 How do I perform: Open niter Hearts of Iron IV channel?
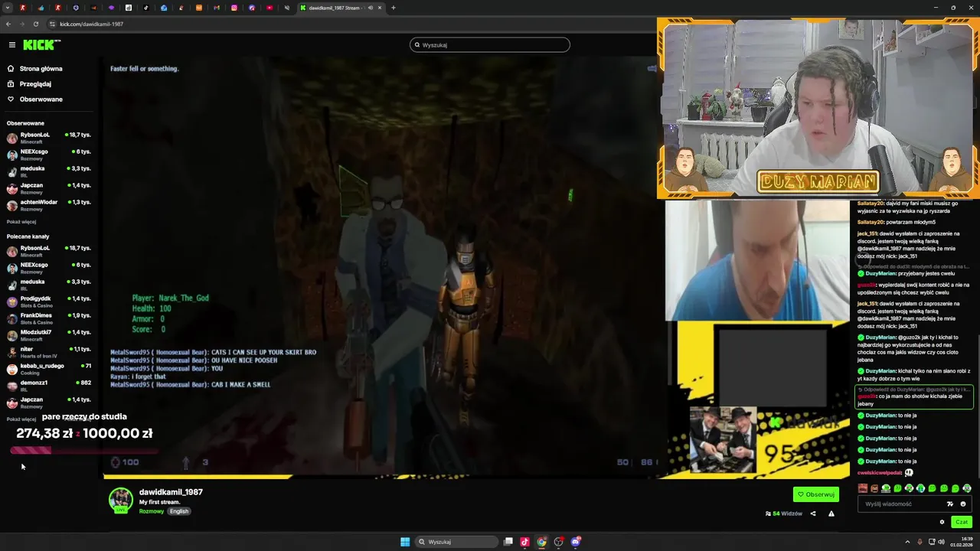49,352
